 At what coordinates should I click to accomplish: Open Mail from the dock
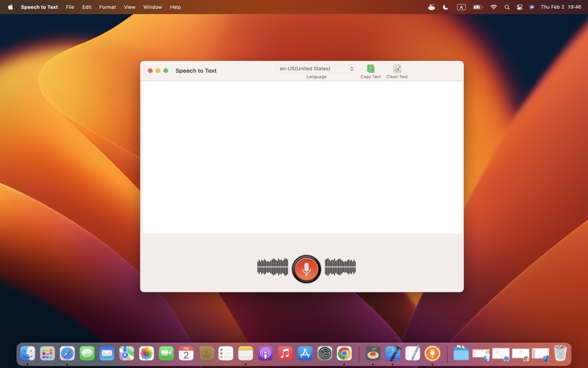pyautogui.click(x=107, y=353)
